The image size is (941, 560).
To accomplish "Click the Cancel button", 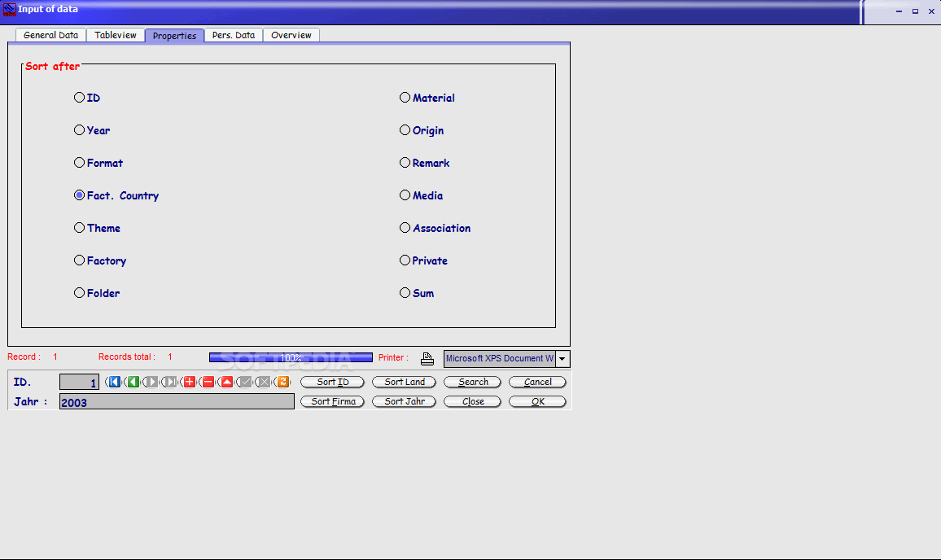I will pos(537,382).
